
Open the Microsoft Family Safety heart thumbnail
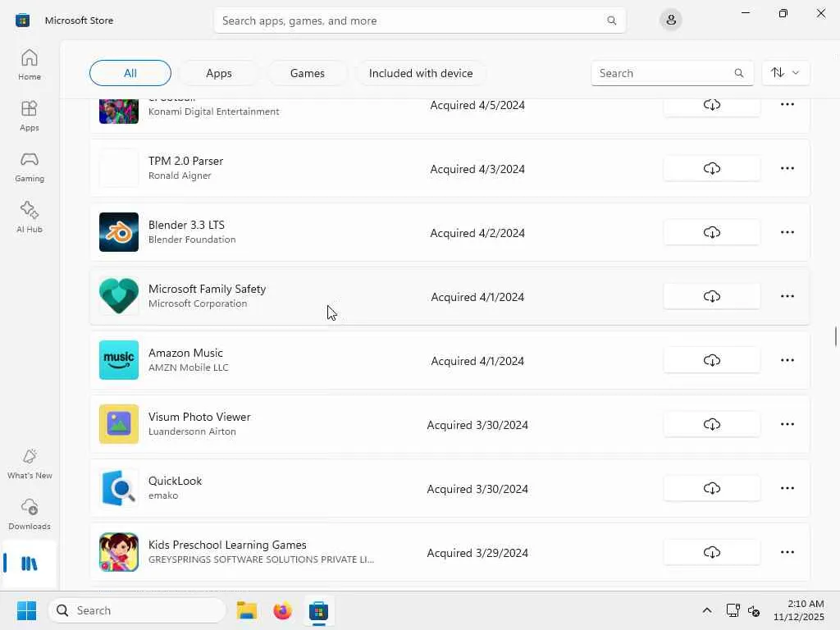(x=119, y=296)
